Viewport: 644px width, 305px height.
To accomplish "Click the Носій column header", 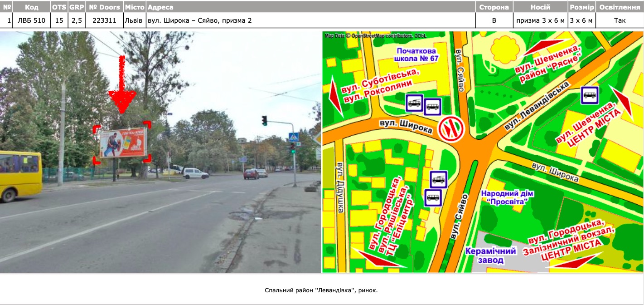I will (540, 7).
